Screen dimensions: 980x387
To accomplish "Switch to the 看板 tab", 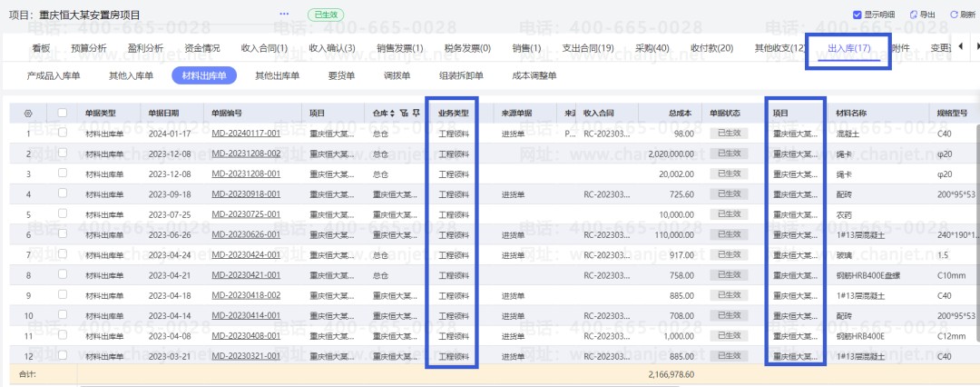I will click(x=41, y=48).
